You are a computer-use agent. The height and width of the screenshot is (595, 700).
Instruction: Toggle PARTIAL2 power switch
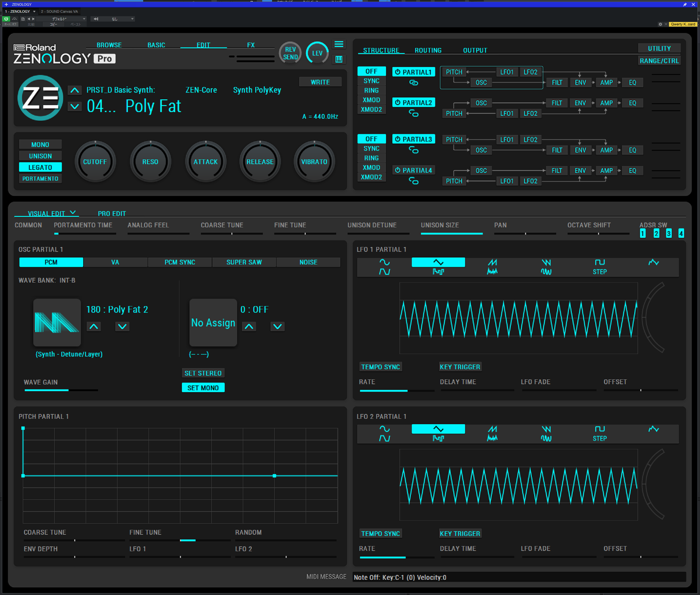point(397,103)
